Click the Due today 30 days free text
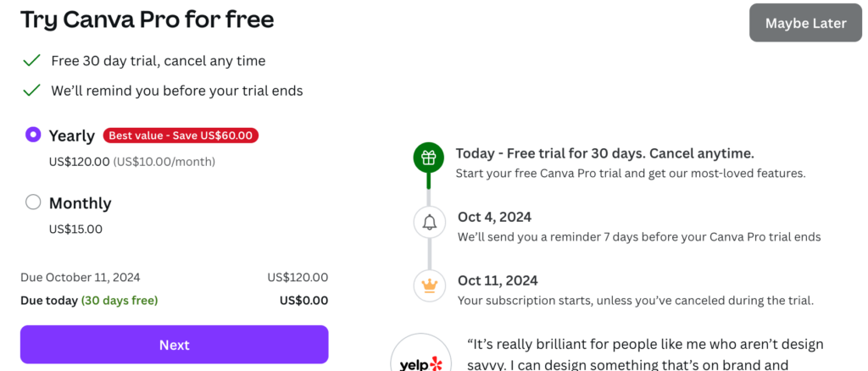This screenshot has height=371, width=868. [89, 300]
